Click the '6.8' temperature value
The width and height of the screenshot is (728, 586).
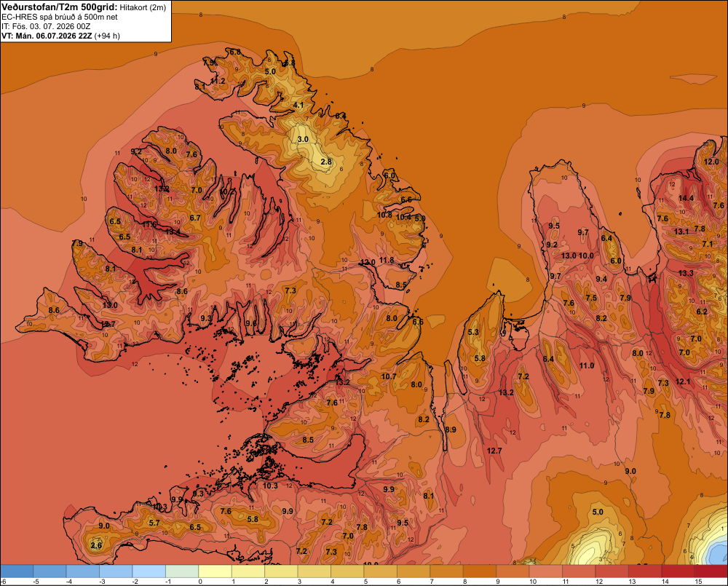coord(235,52)
